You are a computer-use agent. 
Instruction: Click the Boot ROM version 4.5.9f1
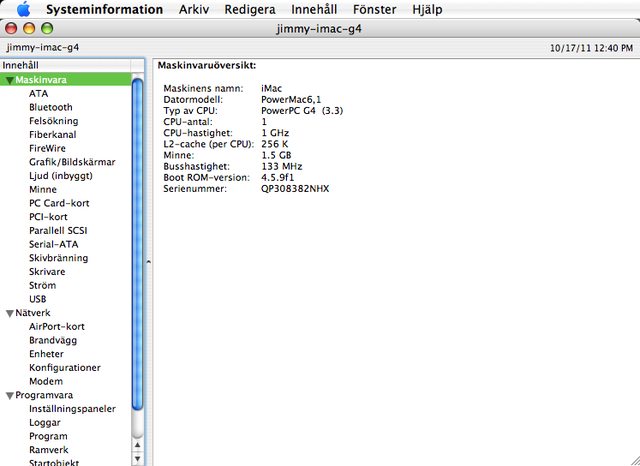tap(278, 178)
